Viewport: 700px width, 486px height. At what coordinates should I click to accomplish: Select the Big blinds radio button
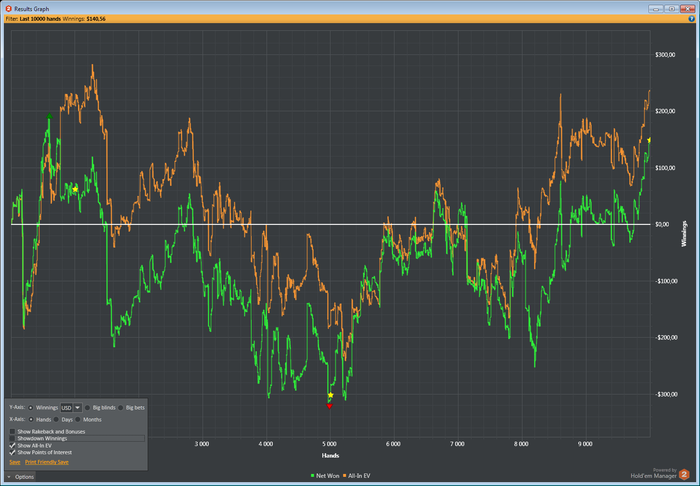88,407
